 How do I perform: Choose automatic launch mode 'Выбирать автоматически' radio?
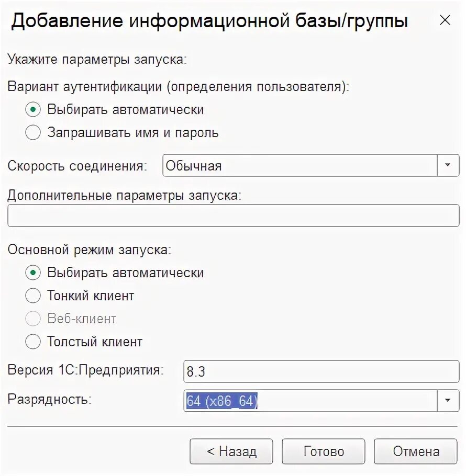click(x=33, y=273)
